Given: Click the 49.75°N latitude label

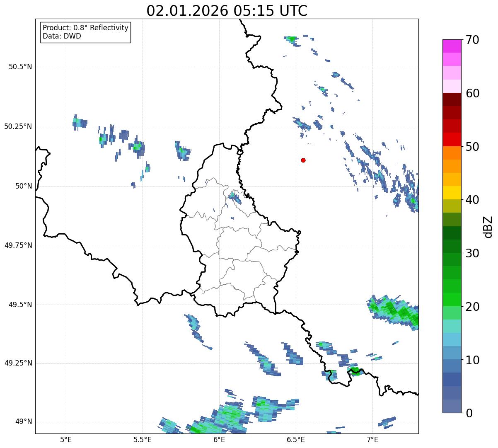Looking at the screenshot, I should [18, 246].
